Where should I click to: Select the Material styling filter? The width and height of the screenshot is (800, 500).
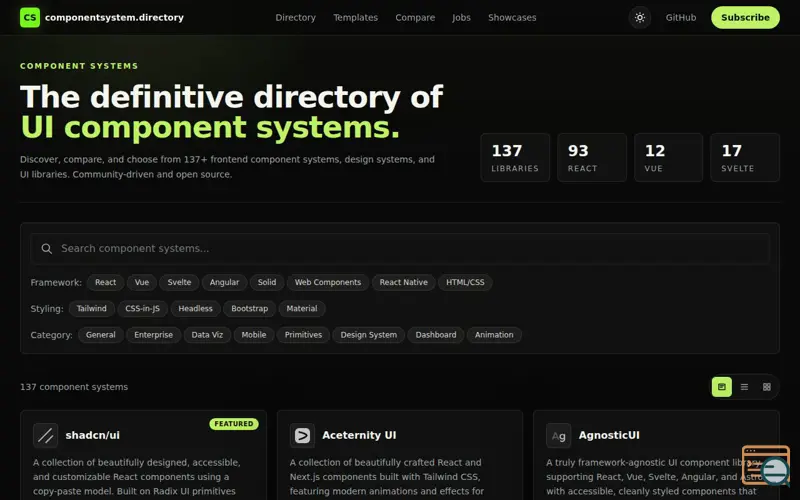[302, 309]
